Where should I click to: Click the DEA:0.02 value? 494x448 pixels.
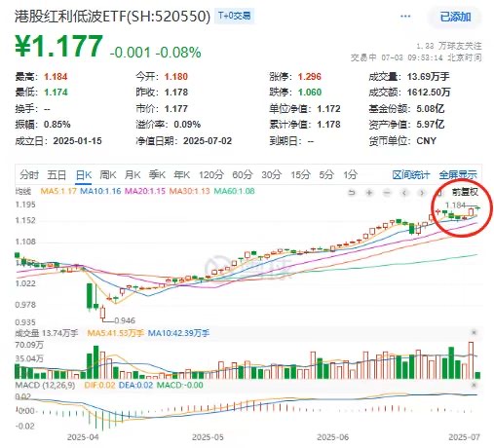tap(136, 386)
